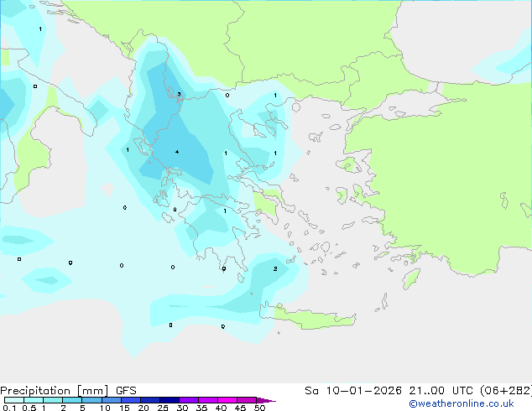The height and width of the screenshot is (411, 532).
Task: Click the legend label '30'
Action: click(x=182, y=408)
